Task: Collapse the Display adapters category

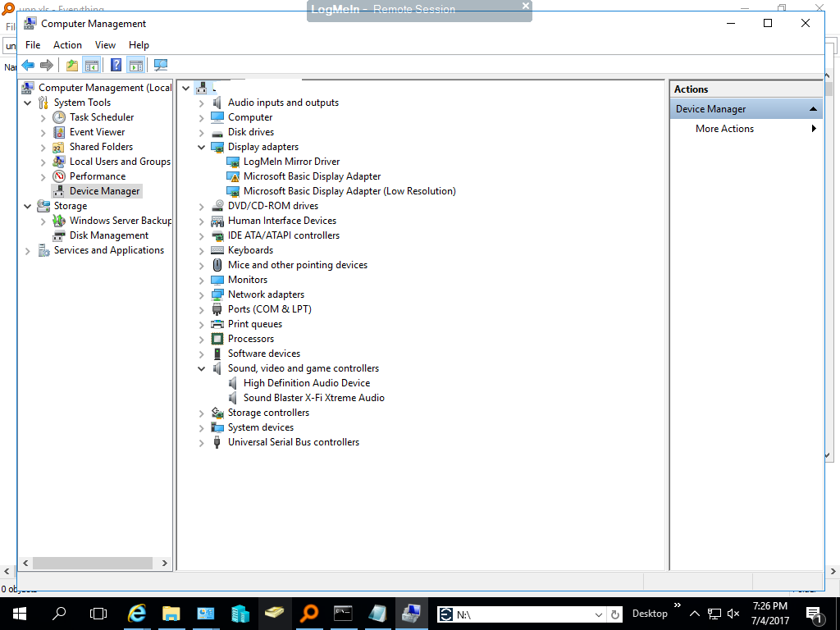Action: [x=201, y=146]
